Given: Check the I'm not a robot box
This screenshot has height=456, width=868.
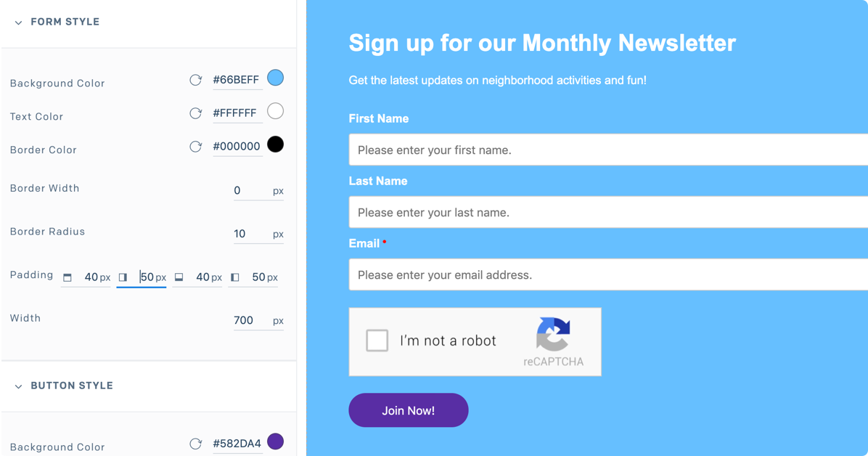Looking at the screenshot, I should pyautogui.click(x=377, y=341).
